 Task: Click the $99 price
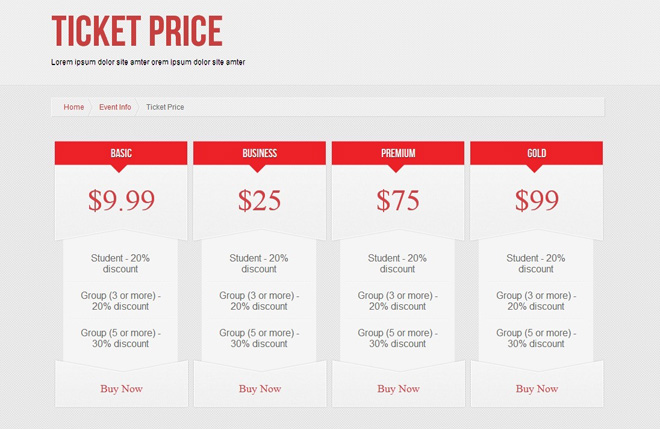click(537, 201)
